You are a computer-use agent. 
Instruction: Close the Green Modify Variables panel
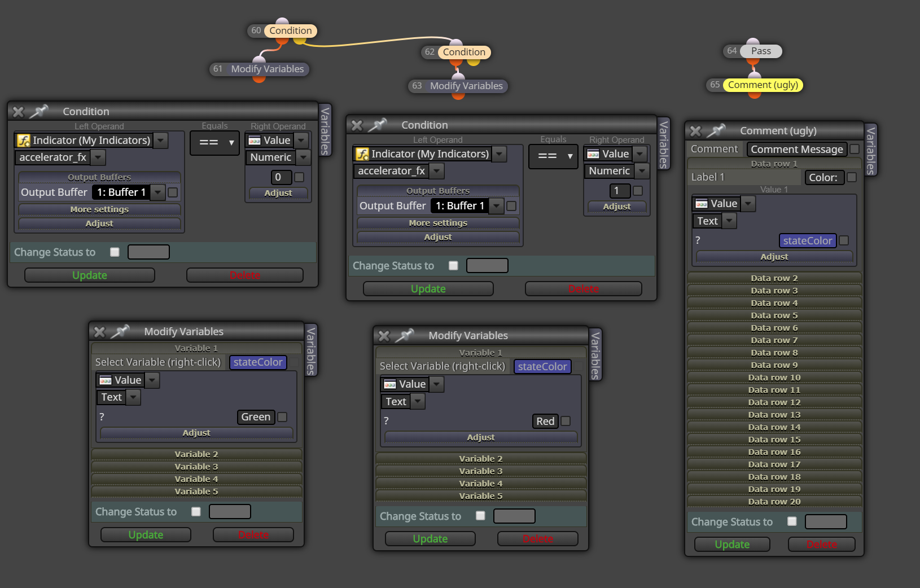(x=100, y=332)
